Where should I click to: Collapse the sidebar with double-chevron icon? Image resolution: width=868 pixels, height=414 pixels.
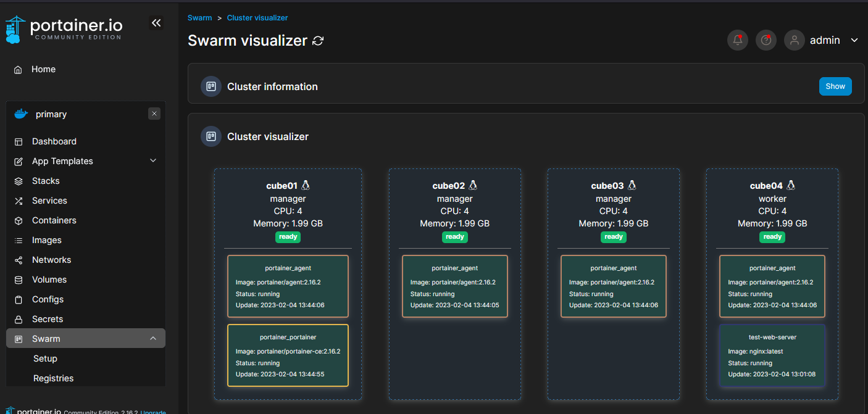[x=156, y=23]
